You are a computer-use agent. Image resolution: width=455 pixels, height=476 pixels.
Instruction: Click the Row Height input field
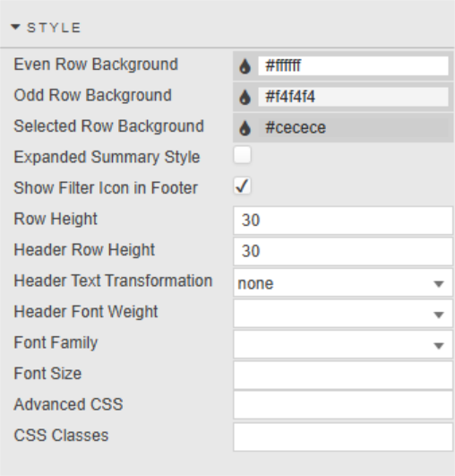[343, 221]
